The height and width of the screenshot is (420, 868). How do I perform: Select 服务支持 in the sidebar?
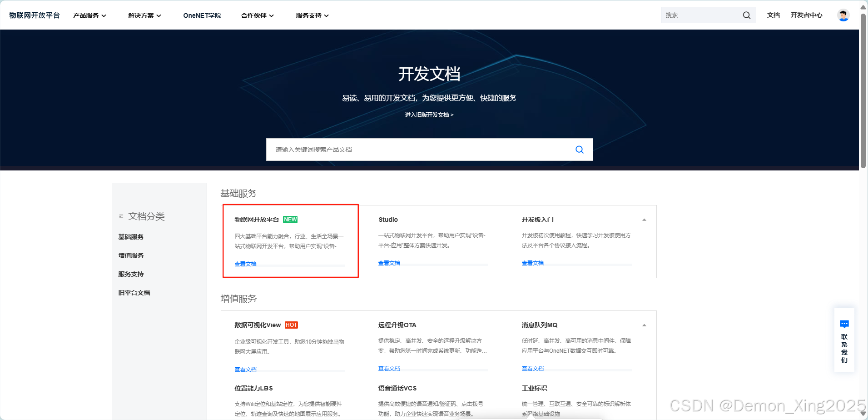point(131,274)
